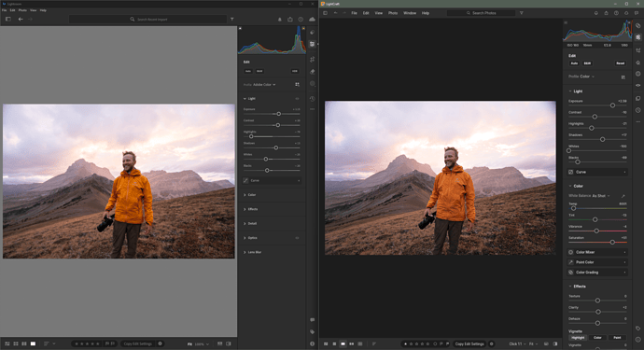
Task: Open the comments icon in Lightroom lower sidebar
Action: (x=312, y=319)
